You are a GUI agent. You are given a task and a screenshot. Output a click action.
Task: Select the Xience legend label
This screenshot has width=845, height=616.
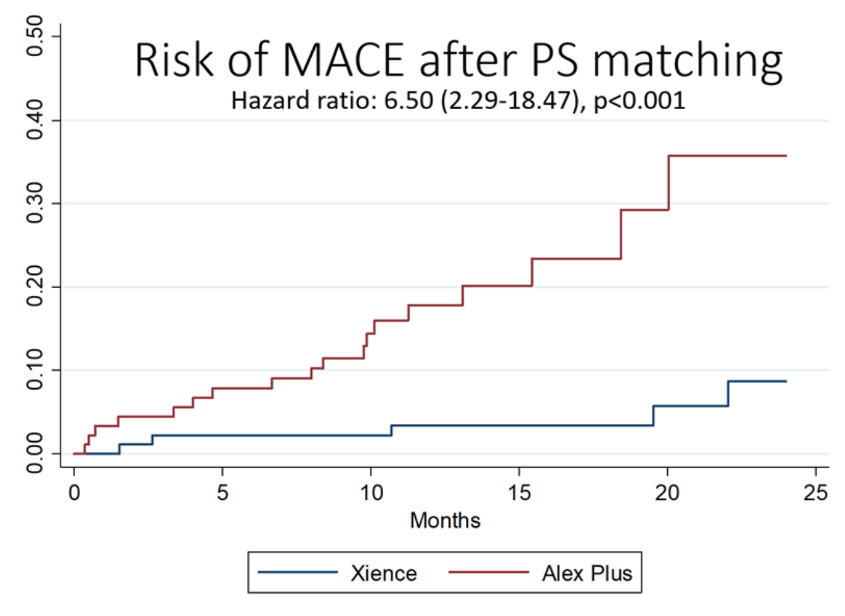click(x=384, y=573)
